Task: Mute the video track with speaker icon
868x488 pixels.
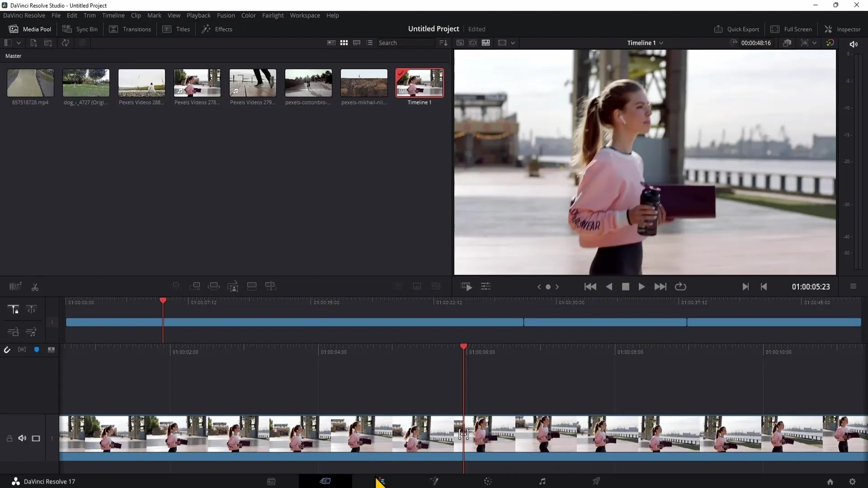Action: click(x=22, y=438)
